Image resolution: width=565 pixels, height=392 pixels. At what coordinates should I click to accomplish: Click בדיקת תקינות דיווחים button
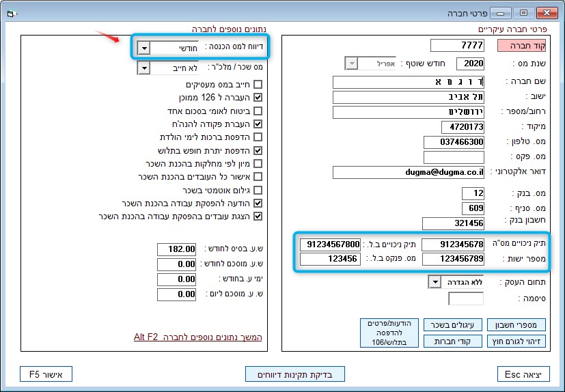point(294,374)
